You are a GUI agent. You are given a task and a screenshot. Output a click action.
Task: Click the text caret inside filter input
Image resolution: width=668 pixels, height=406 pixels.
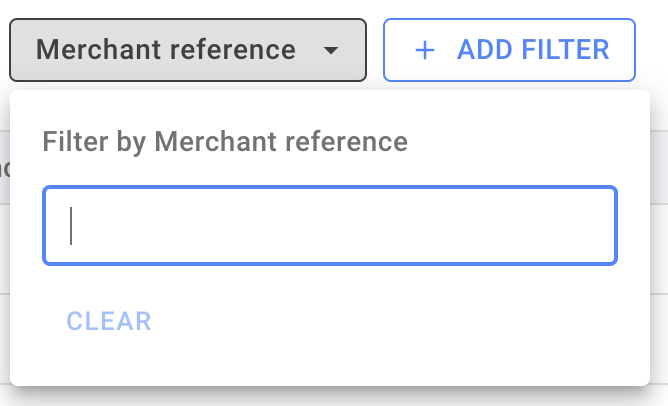(71, 226)
